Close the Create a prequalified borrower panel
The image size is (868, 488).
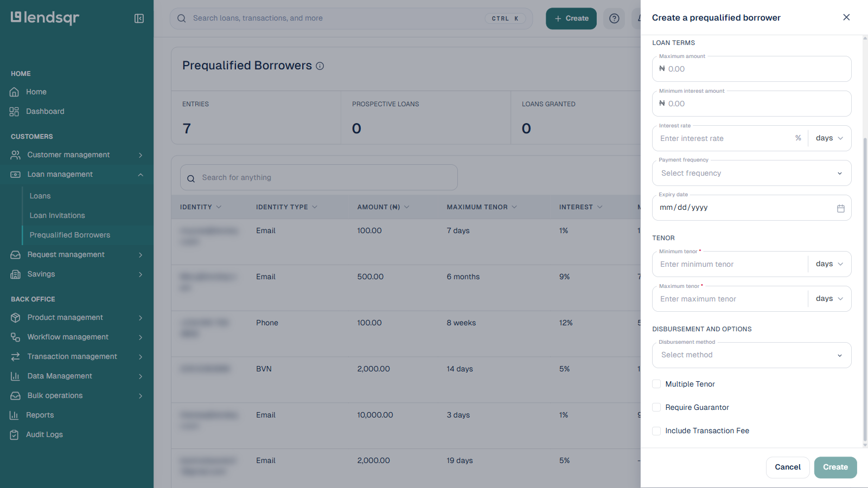pyautogui.click(x=846, y=17)
